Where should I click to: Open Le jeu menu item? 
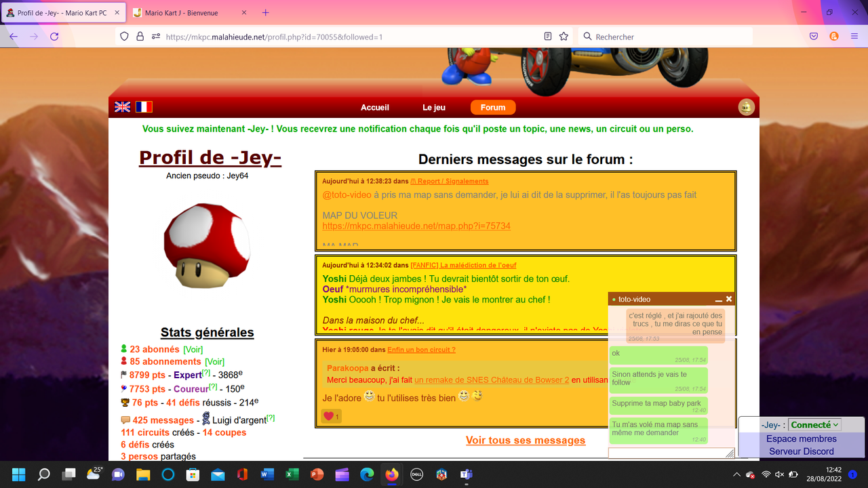(434, 107)
